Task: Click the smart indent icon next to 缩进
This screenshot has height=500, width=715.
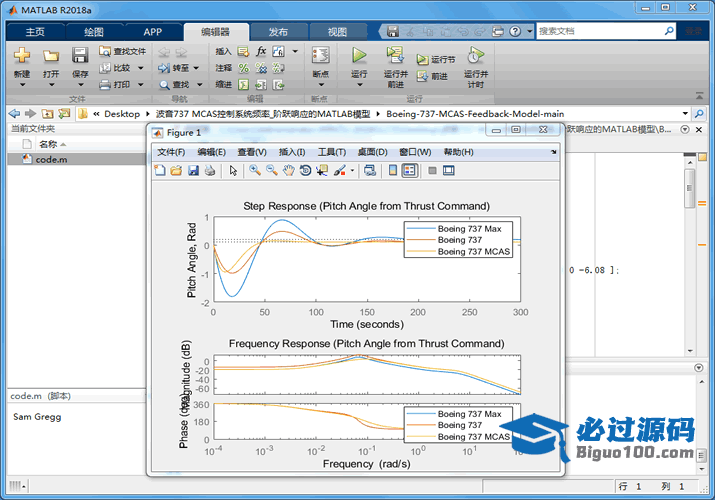Action: click(x=244, y=85)
